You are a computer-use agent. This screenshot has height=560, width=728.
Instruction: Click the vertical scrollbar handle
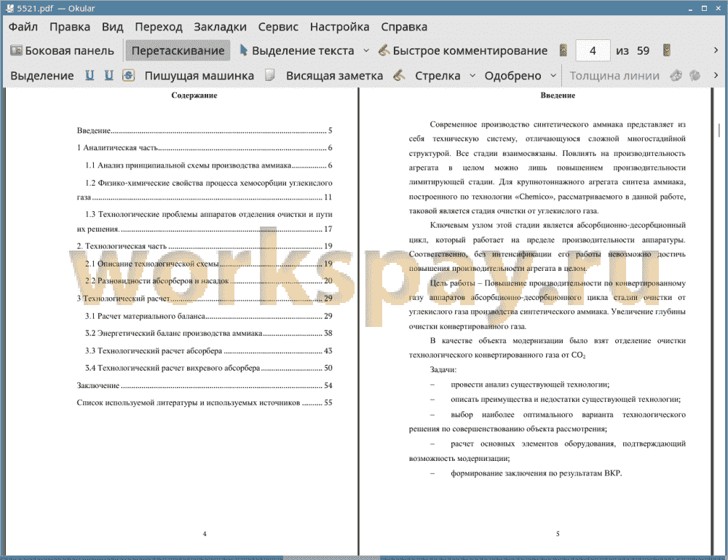[x=719, y=130]
